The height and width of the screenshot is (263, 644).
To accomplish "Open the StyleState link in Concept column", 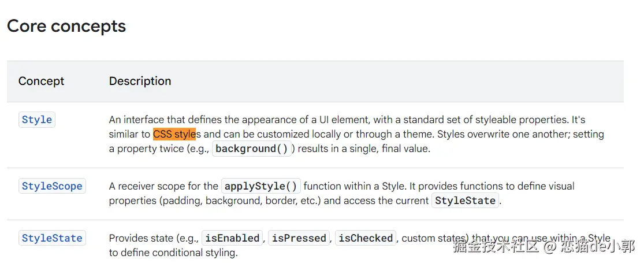I will click(x=52, y=238).
